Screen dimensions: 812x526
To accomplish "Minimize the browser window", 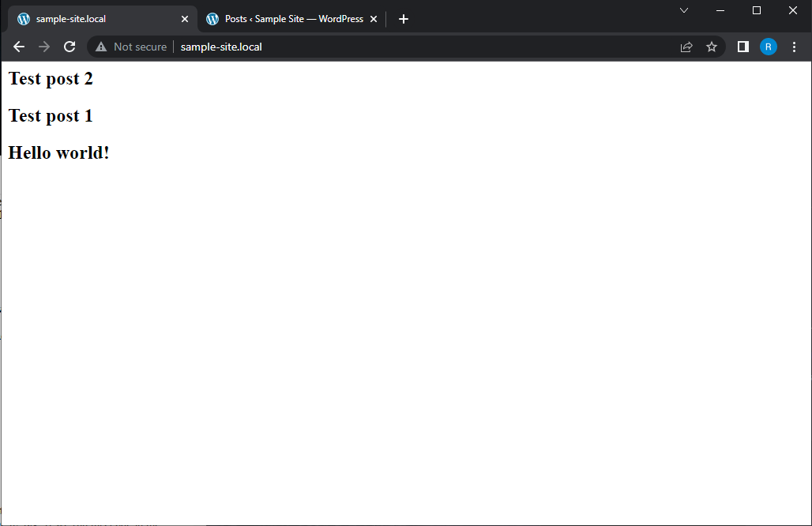I will click(x=720, y=10).
